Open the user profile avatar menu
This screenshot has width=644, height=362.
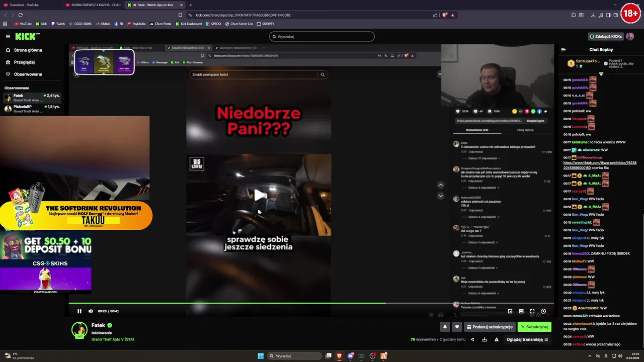(x=630, y=36)
